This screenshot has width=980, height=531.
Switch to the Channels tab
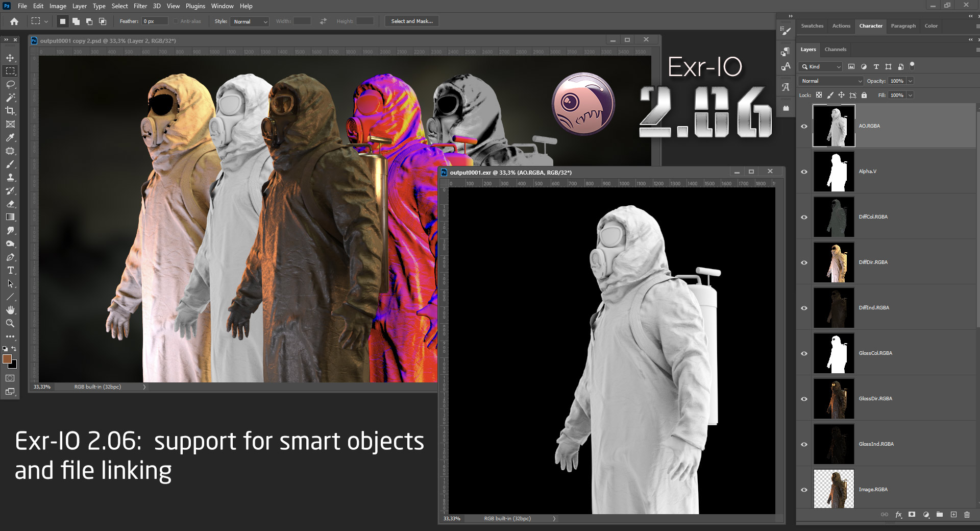(x=836, y=50)
